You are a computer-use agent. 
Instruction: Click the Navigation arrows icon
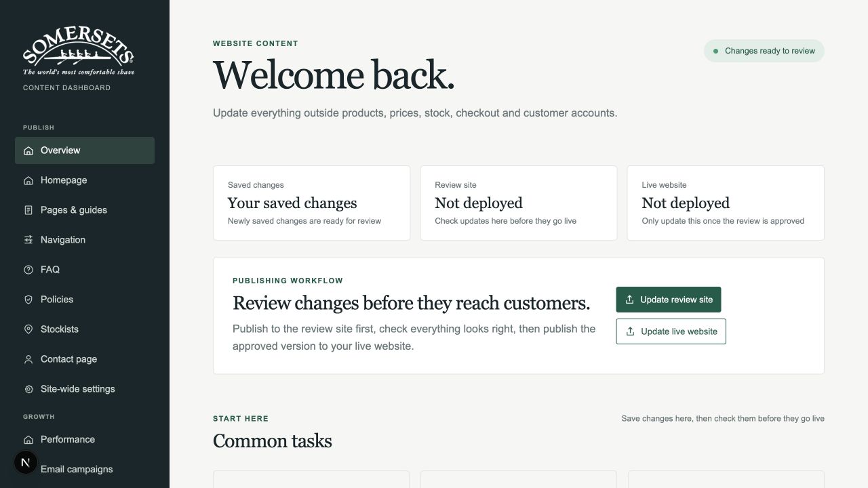(28, 240)
